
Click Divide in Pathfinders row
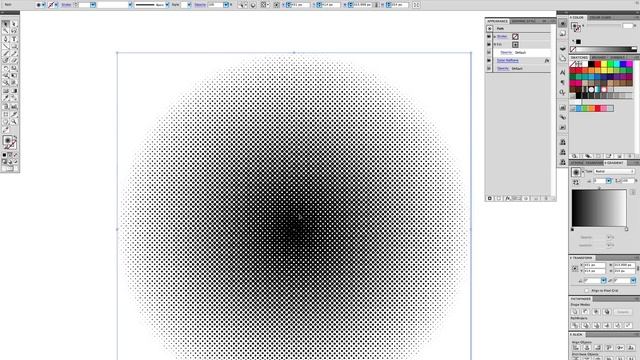coord(576,325)
